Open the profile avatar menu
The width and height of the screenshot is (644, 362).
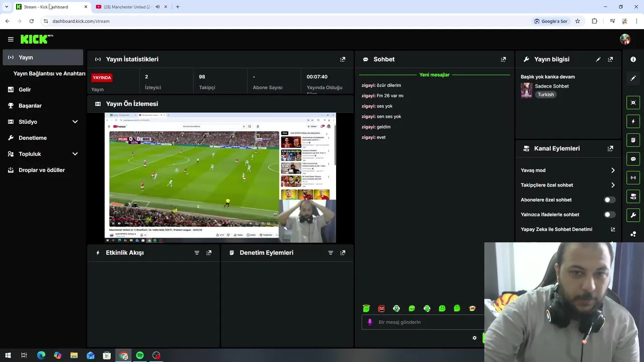point(625,39)
